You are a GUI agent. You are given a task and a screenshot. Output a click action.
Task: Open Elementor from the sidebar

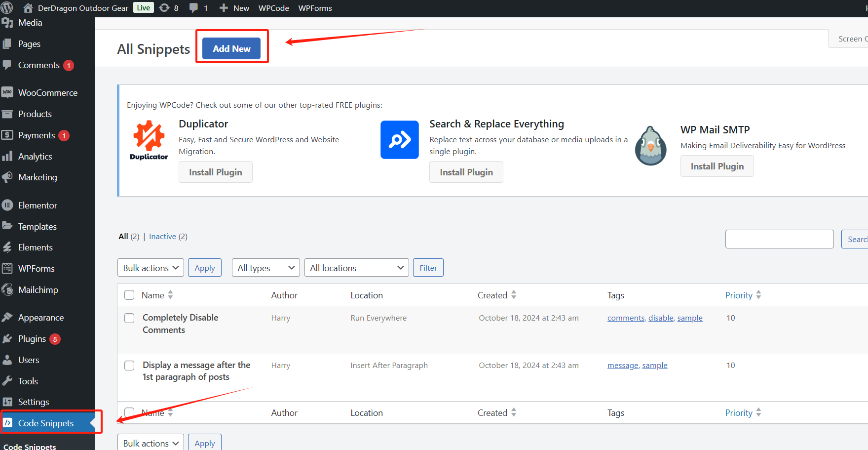pos(38,205)
